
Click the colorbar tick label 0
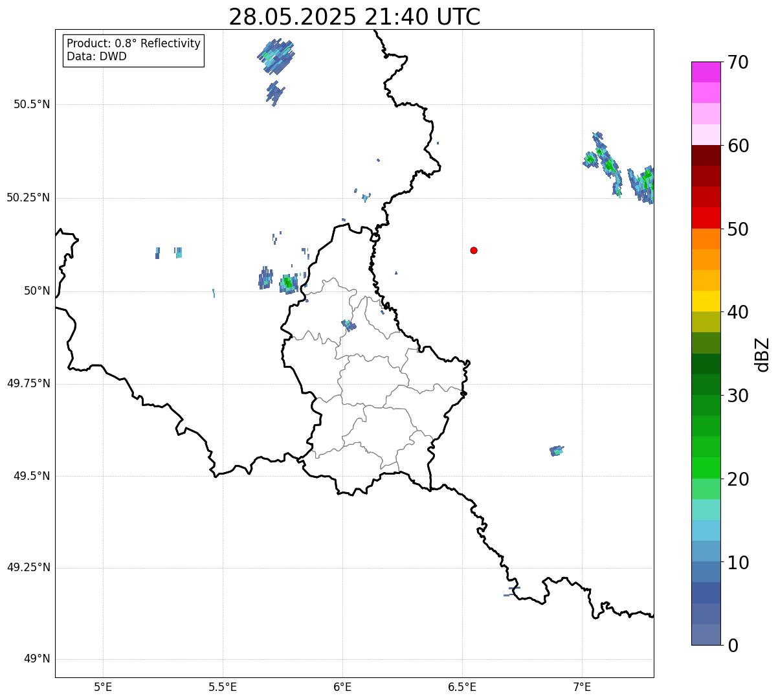coord(733,645)
